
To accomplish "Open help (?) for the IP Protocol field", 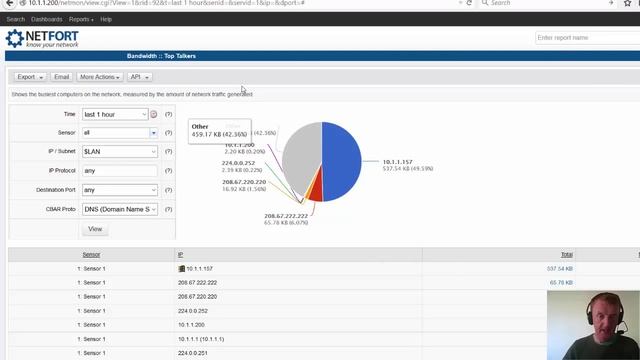I will tap(169, 171).
